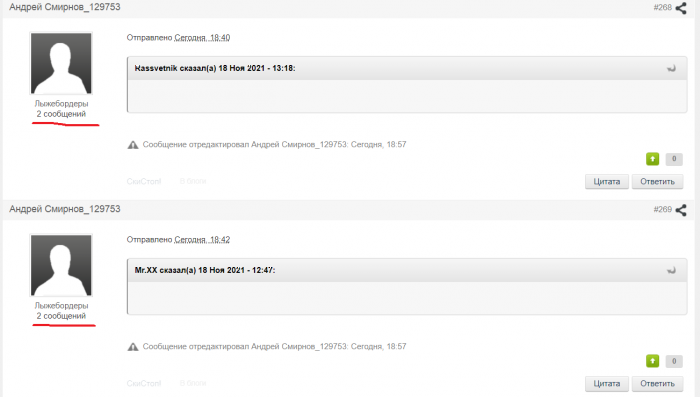This screenshot has height=397, width=700.
Task: Click the Цитата button on post #269
Action: coord(607,384)
